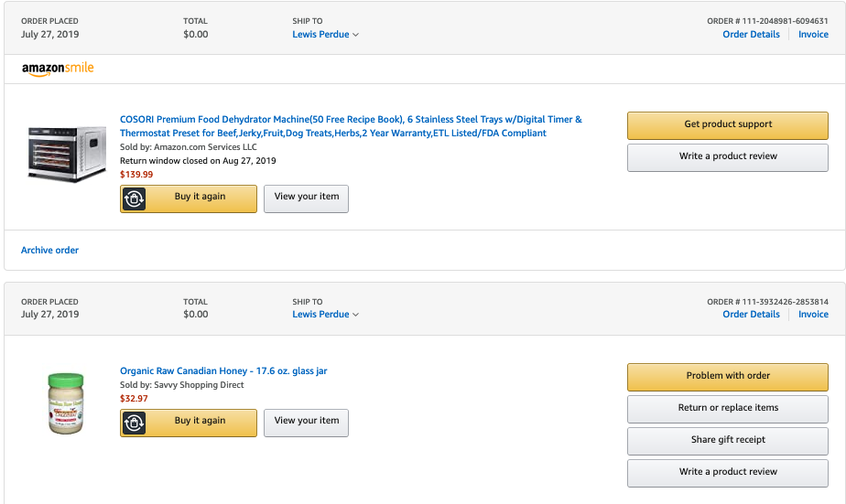Write a product review for the dehydrator

tap(727, 156)
